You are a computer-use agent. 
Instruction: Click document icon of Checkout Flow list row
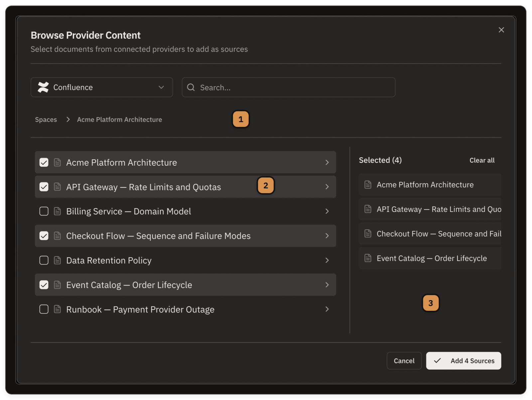click(x=57, y=236)
